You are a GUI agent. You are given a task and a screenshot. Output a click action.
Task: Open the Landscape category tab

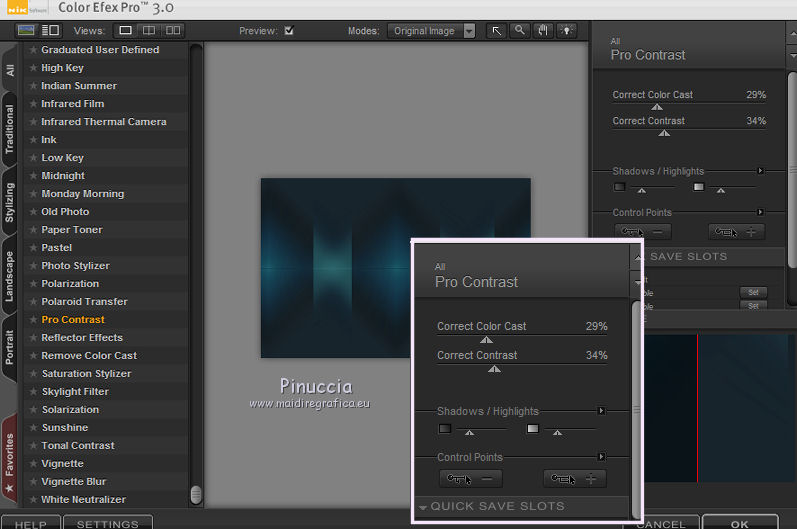tap(10, 276)
